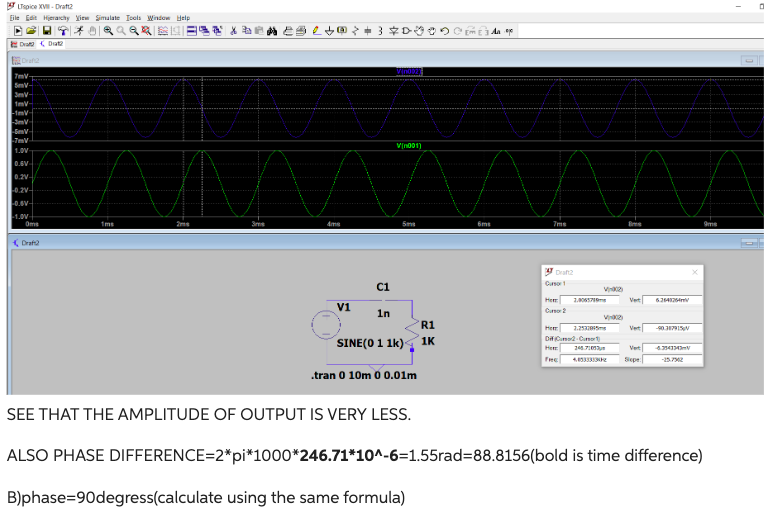Click the Print Setup icon

[x=288, y=31]
